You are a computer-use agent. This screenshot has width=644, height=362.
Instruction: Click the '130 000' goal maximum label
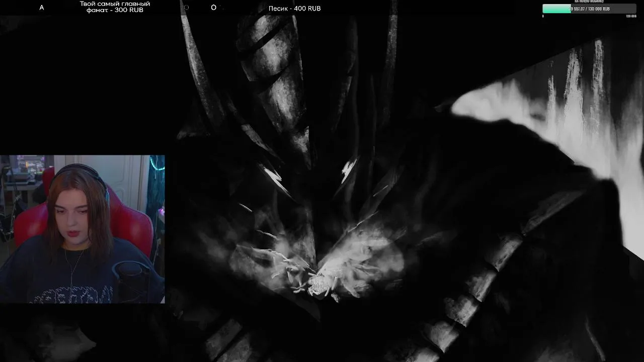(x=631, y=16)
